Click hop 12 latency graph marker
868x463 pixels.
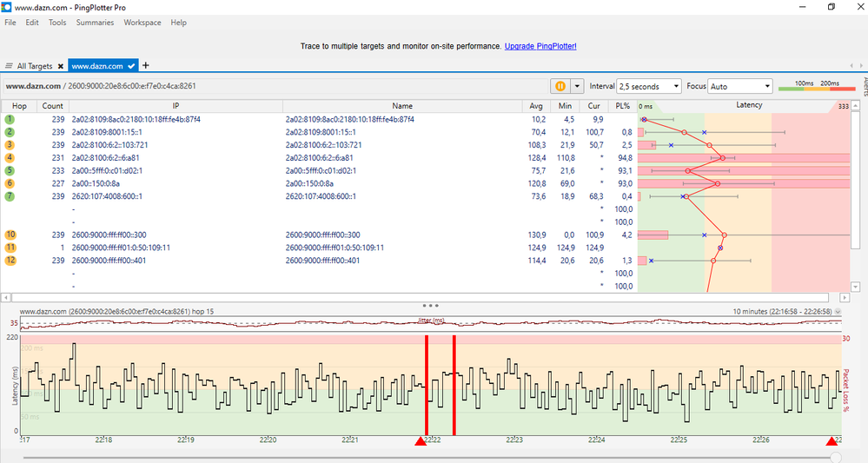point(713,261)
